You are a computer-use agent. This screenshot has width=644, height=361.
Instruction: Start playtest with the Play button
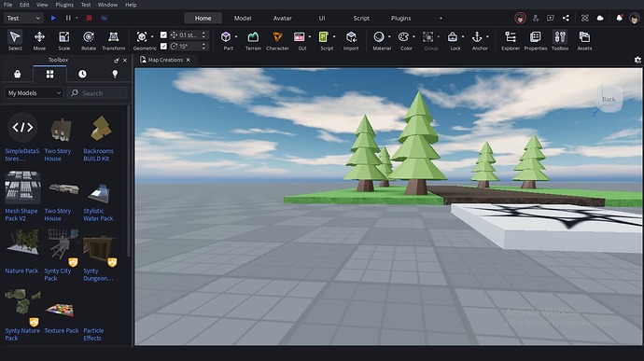pos(53,18)
